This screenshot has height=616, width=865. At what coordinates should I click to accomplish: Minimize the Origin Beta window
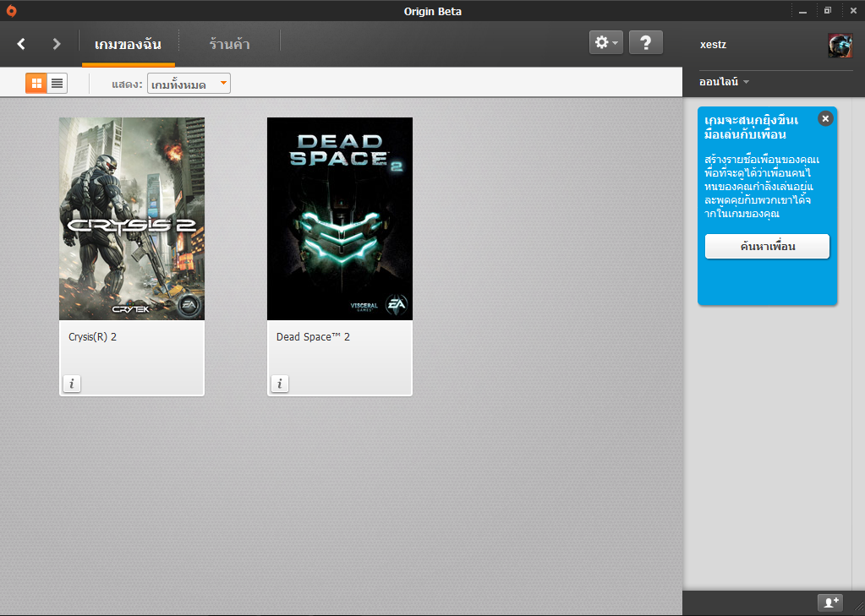click(x=802, y=11)
